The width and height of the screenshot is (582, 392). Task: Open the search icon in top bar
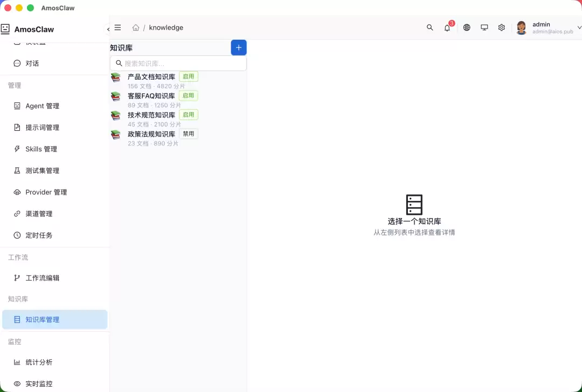[430, 27]
